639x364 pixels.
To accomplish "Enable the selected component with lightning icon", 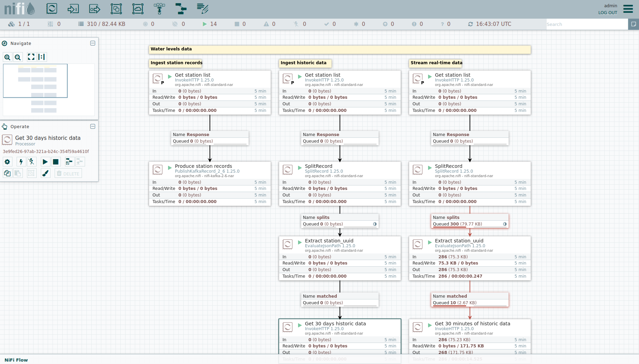I will click(x=21, y=162).
